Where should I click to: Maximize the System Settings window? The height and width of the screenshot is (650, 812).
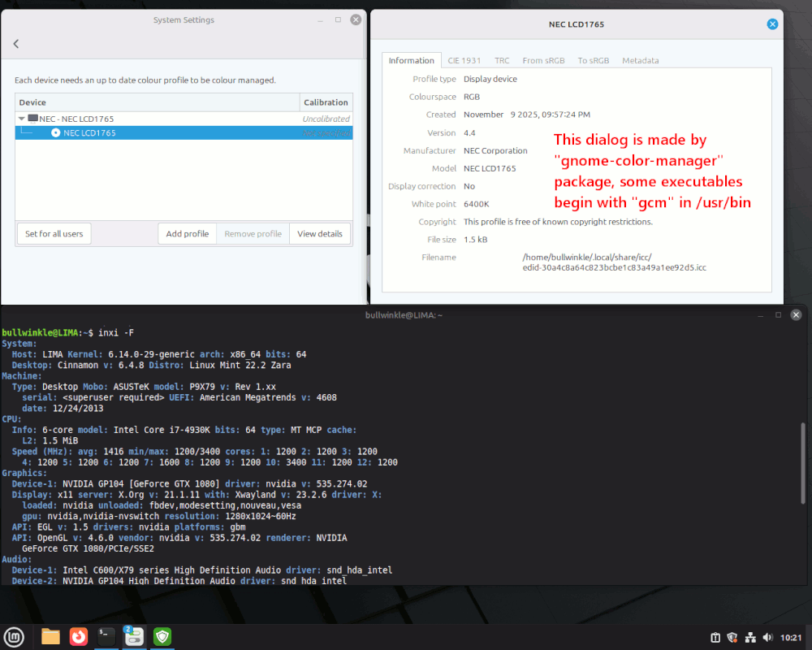click(338, 19)
